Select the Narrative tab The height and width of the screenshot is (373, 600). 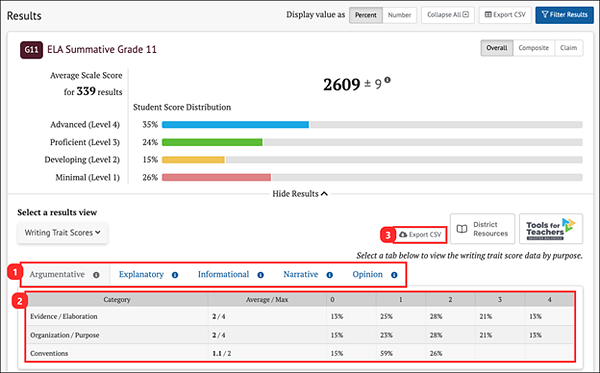point(301,274)
